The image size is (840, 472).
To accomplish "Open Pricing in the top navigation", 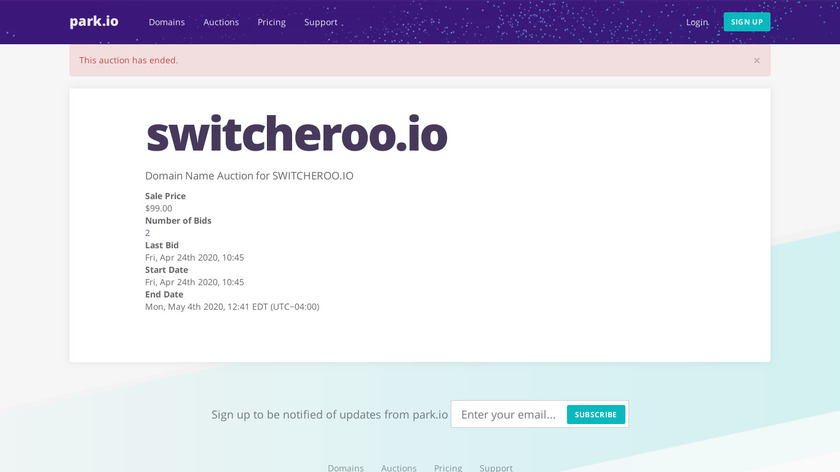I will pos(271,22).
